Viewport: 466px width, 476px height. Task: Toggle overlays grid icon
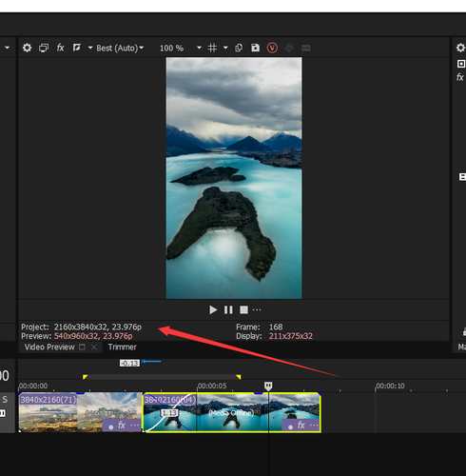(212, 48)
